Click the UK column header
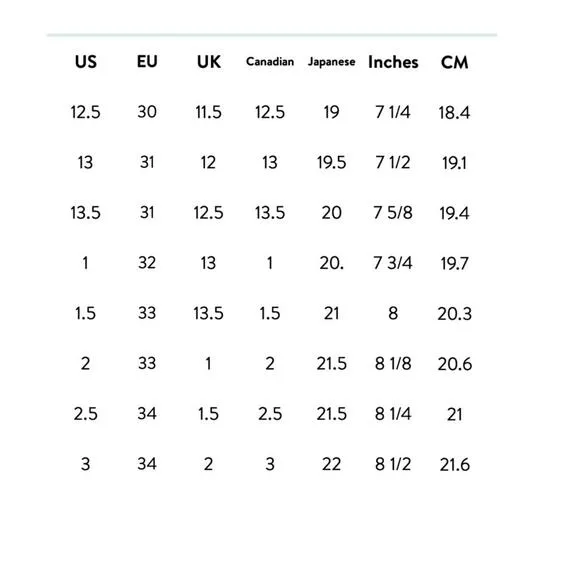The height and width of the screenshot is (580, 580). pyautogui.click(x=209, y=62)
